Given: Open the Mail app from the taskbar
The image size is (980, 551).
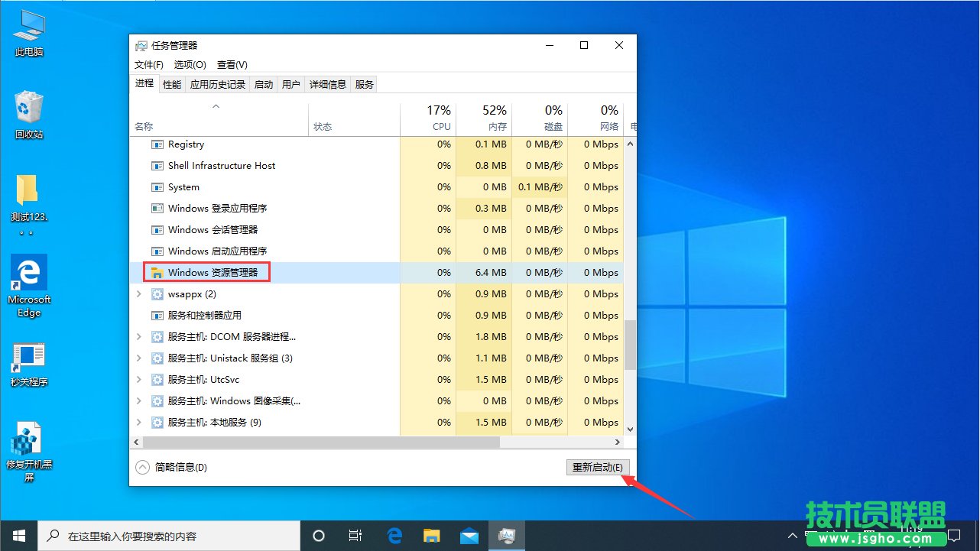Looking at the screenshot, I should click(x=469, y=536).
